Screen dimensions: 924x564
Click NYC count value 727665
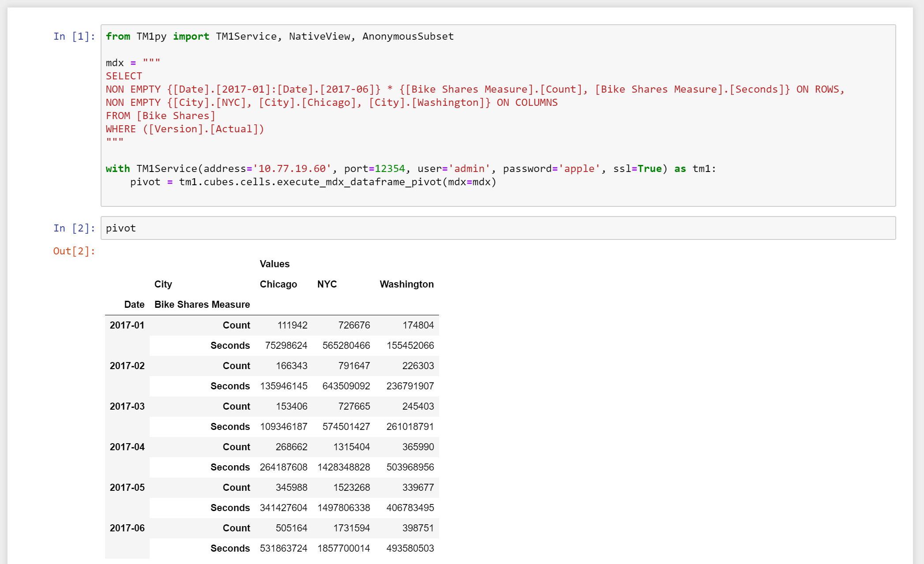pos(354,406)
